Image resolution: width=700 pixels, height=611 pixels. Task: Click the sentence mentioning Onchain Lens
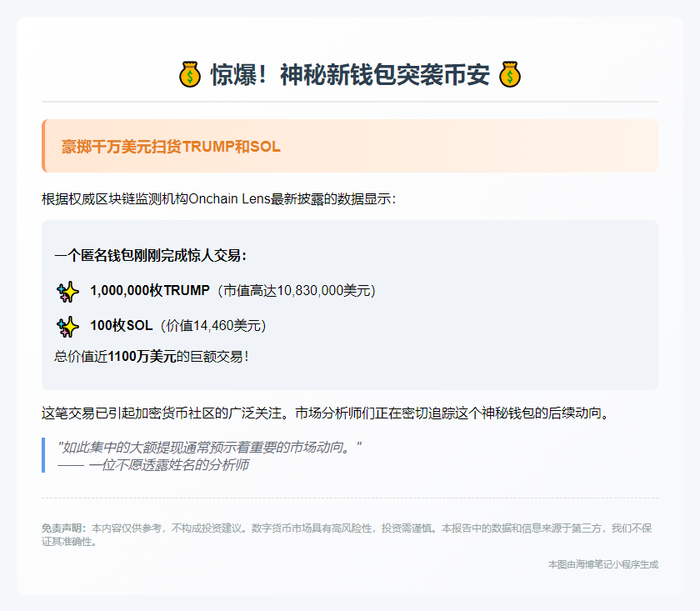click(218, 198)
